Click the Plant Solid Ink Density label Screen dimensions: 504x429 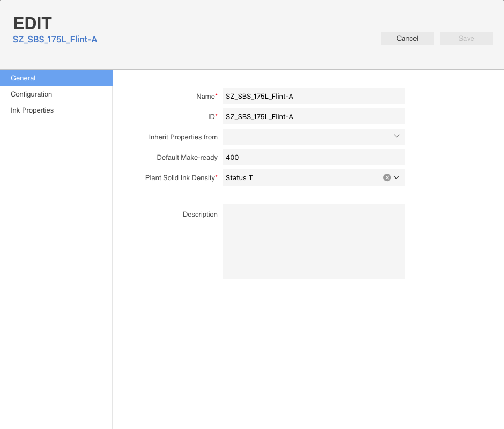click(x=181, y=178)
